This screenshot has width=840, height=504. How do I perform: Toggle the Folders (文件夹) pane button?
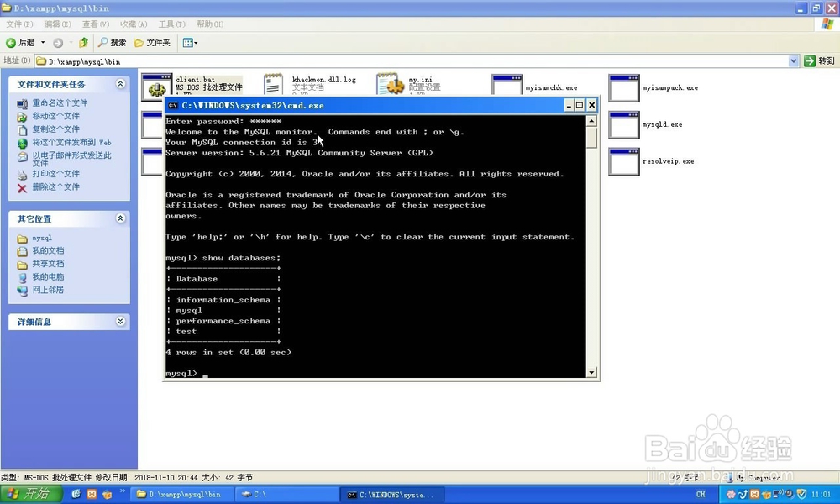click(152, 42)
